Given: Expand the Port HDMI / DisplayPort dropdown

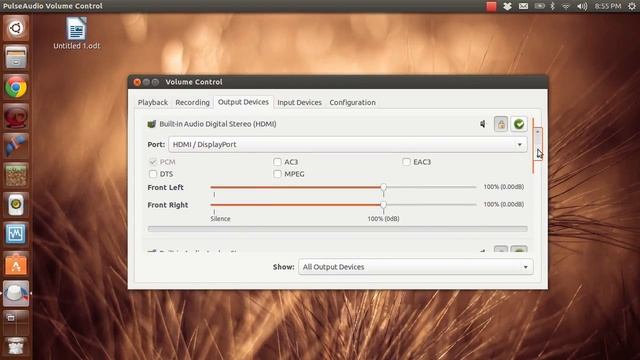Looking at the screenshot, I should coord(348,144).
